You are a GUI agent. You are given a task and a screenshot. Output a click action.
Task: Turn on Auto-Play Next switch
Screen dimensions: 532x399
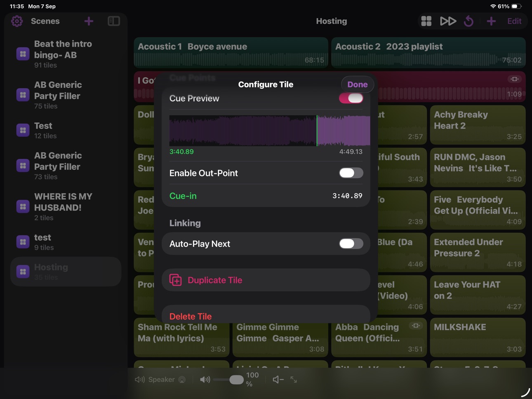click(351, 244)
